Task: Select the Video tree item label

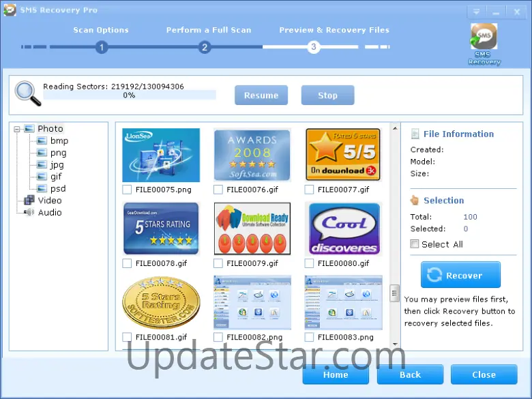Action: pos(50,201)
